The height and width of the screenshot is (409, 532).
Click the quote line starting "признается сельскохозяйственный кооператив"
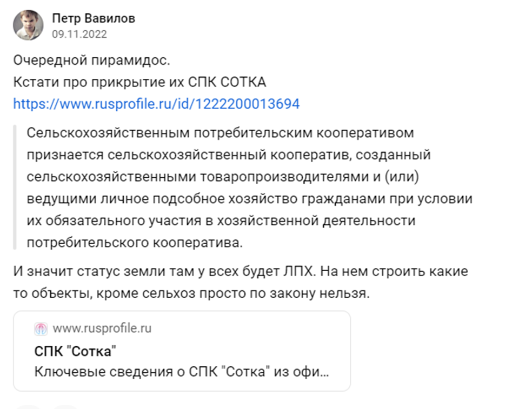pyautogui.click(x=228, y=155)
